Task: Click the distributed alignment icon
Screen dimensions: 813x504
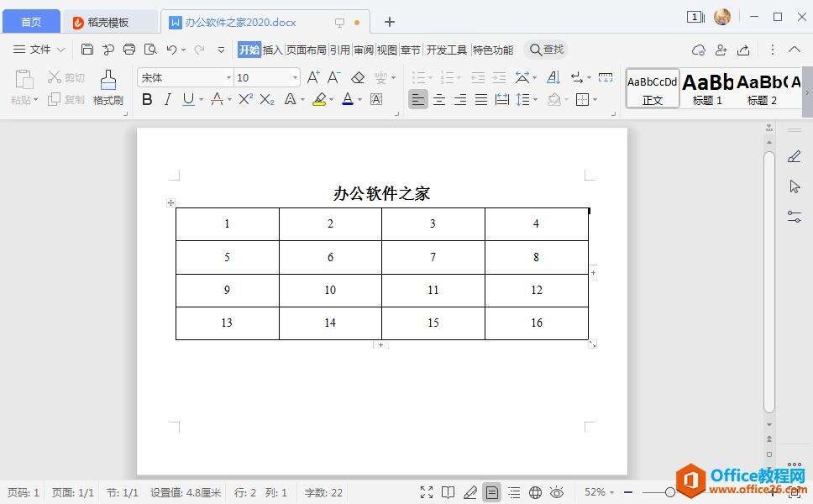Action: [502, 99]
